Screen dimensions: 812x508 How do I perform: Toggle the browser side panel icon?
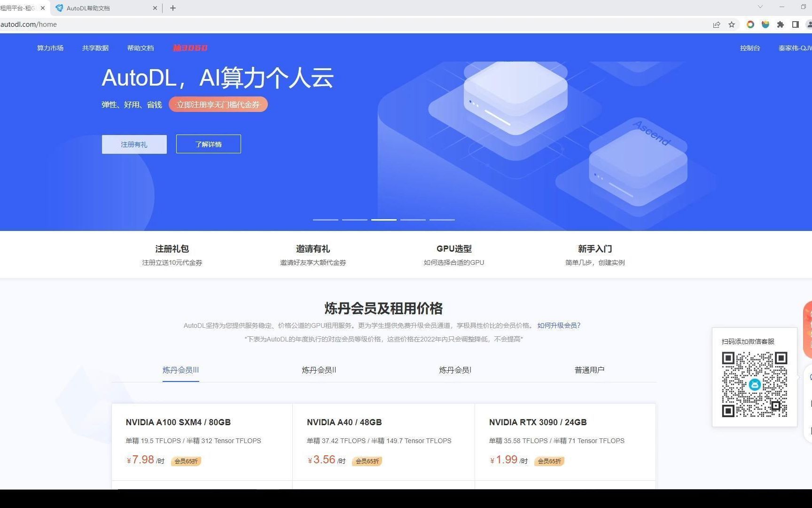tap(796, 24)
